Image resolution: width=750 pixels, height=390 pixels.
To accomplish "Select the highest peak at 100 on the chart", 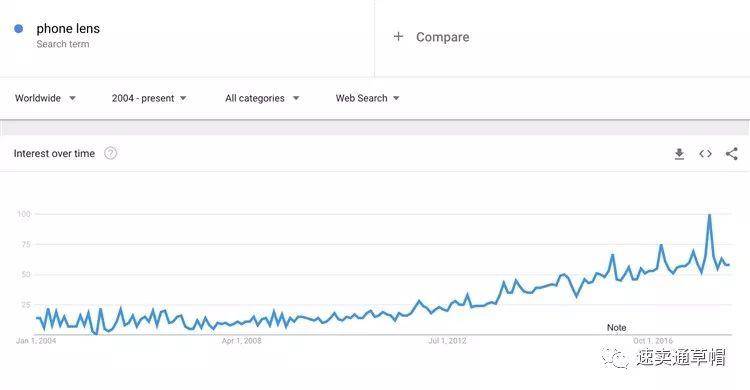I will point(709,215).
